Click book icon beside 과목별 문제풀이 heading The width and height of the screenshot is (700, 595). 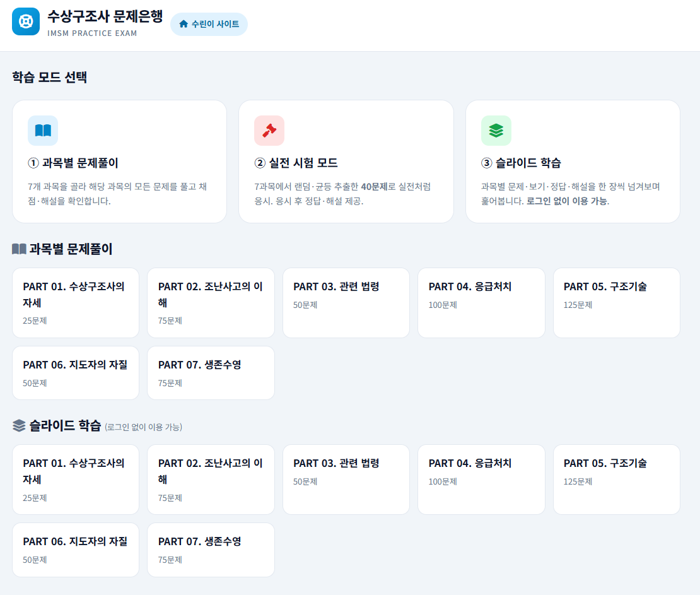coord(19,249)
